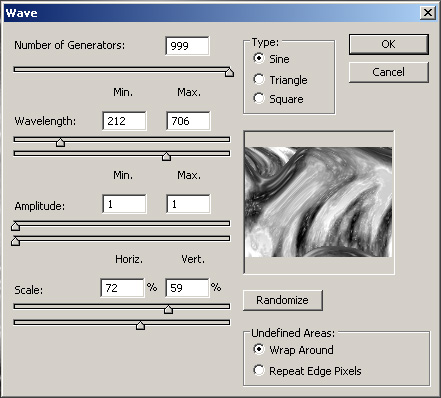Click the Scale Vert. field showing 59

pyautogui.click(x=187, y=288)
